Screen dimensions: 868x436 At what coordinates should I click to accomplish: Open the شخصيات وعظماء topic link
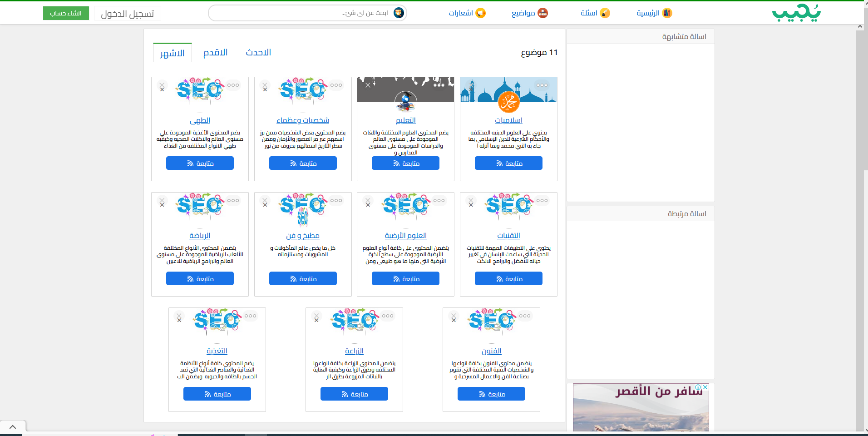[x=303, y=120]
